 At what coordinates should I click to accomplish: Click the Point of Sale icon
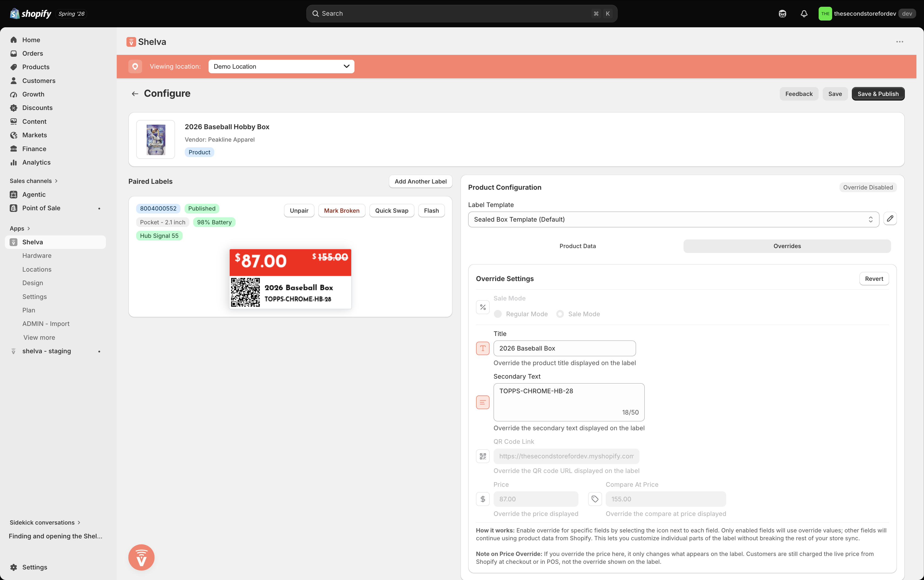point(14,208)
